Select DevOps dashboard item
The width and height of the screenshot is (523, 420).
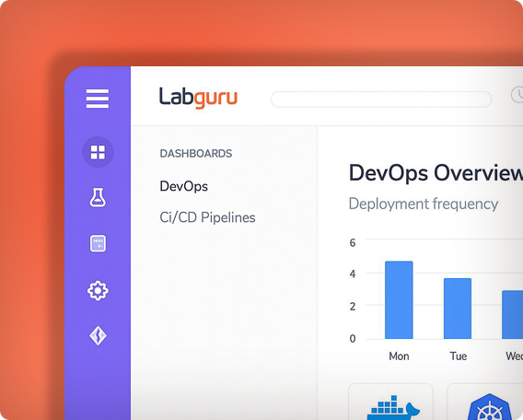[184, 186]
